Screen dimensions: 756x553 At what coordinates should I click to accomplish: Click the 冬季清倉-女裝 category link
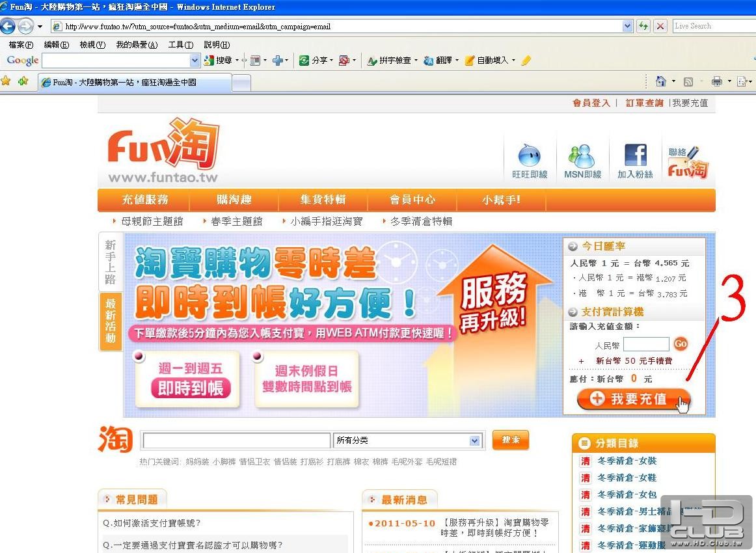[627, 461]
